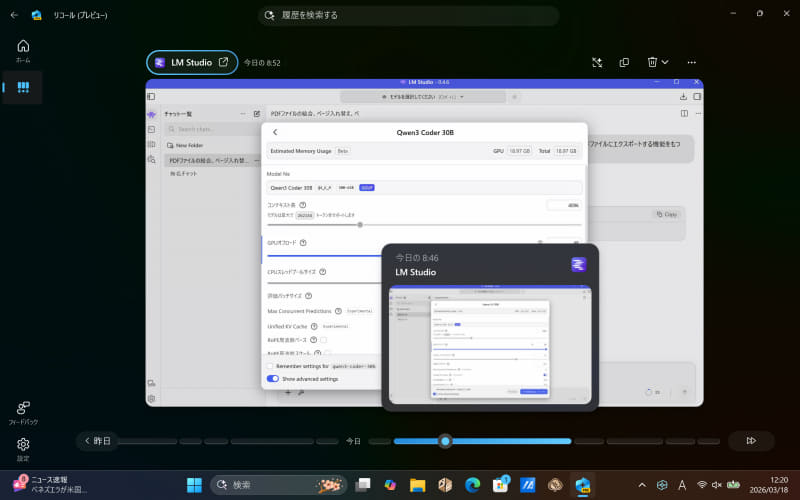Open Windows Start menu

pos(194,485)
